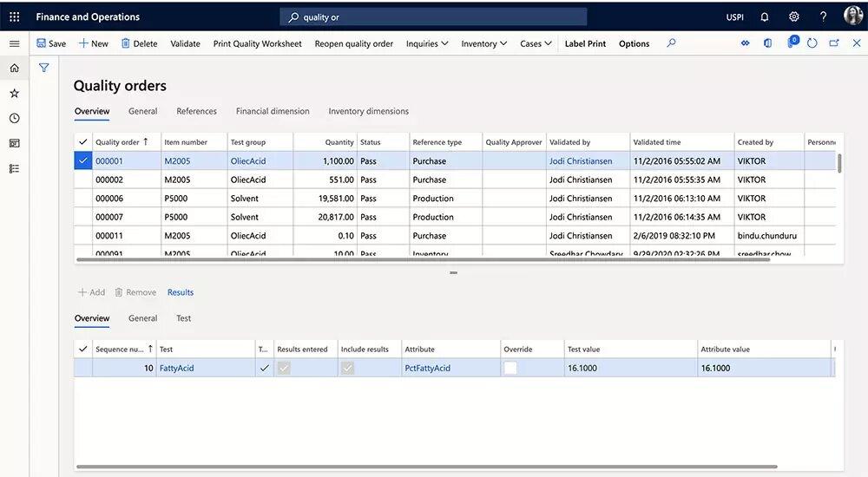Viewport: 868px width, 477px height.
Task: Open Recent clock icon in sidebar
Action: pyautogui.click(x=15, y=118)
